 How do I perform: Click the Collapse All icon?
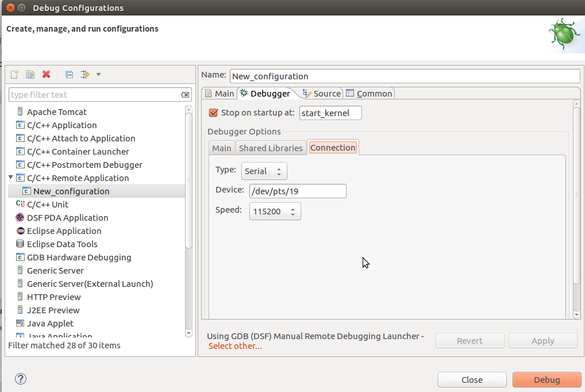[x=69, y=74]
